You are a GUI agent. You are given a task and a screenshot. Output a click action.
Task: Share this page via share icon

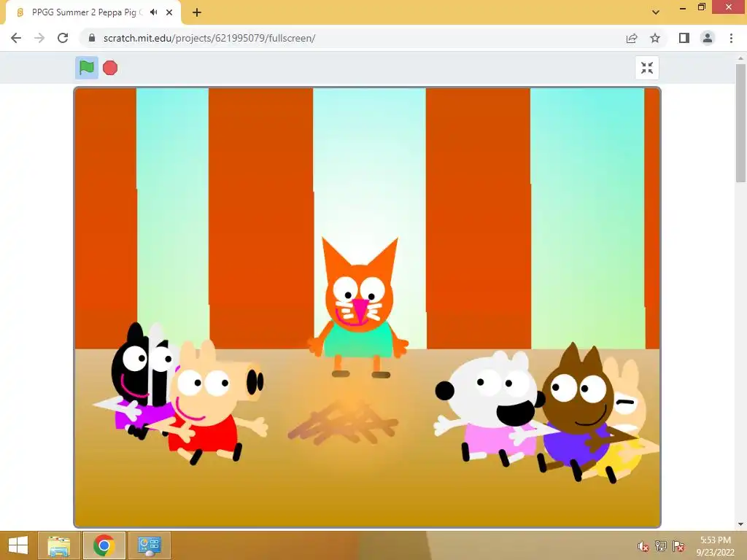point(632,38)
